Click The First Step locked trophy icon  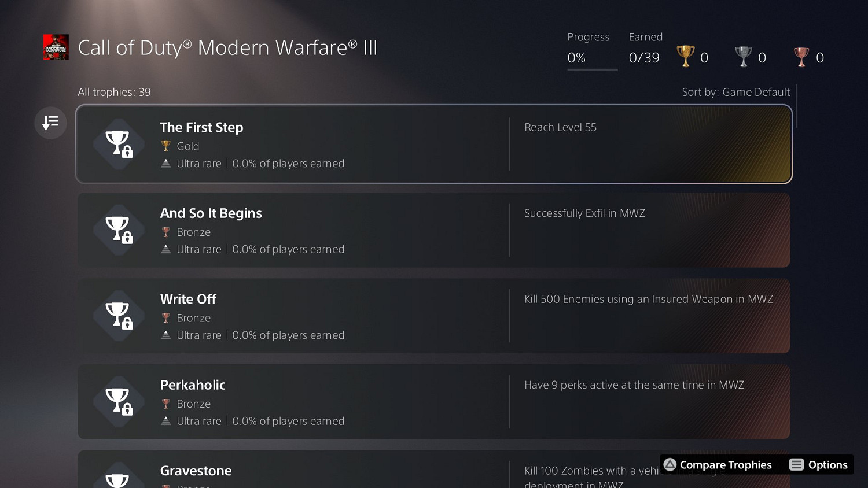pyautogui.click(x=119, y=144)
